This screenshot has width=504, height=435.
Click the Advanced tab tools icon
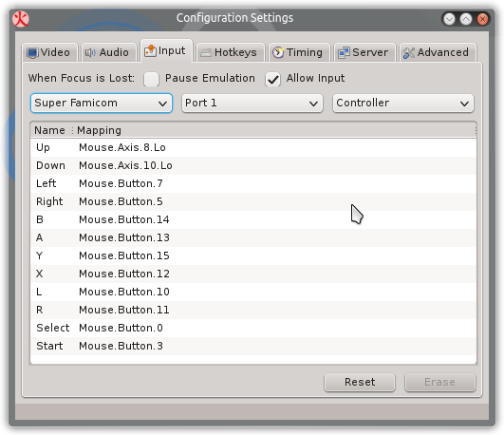409,53
